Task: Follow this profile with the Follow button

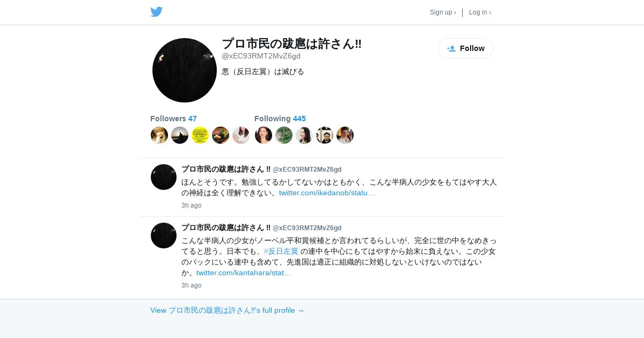Action: 466,48
